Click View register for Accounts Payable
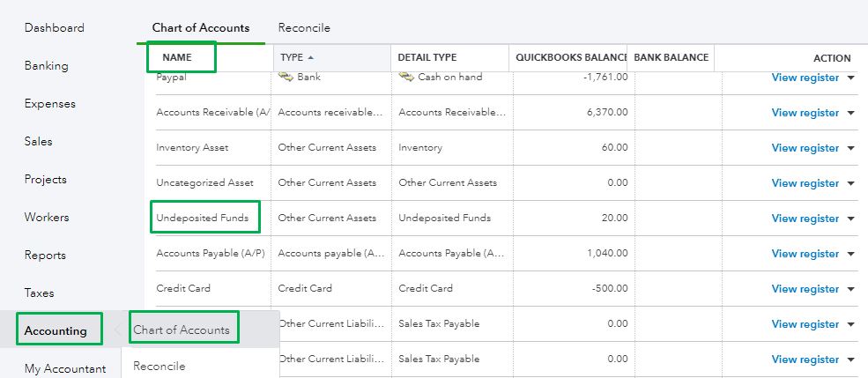The image size is (868, 378). [x=805, y=254]
